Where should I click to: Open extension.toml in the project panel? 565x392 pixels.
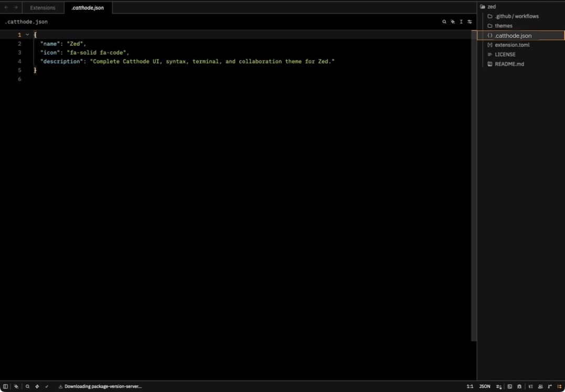pyautogui.click(x=521, y=45)
